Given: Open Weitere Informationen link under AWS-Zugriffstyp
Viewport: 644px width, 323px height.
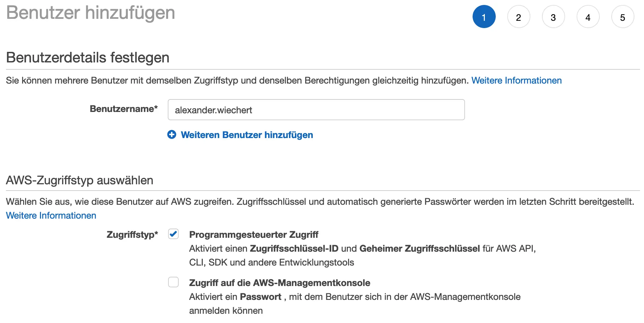Looking at the screenshot, I should [x=51, y=216].
